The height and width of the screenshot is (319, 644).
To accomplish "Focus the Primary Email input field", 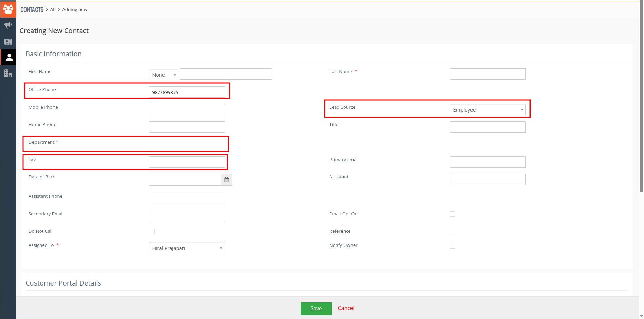I will point(487,162).
